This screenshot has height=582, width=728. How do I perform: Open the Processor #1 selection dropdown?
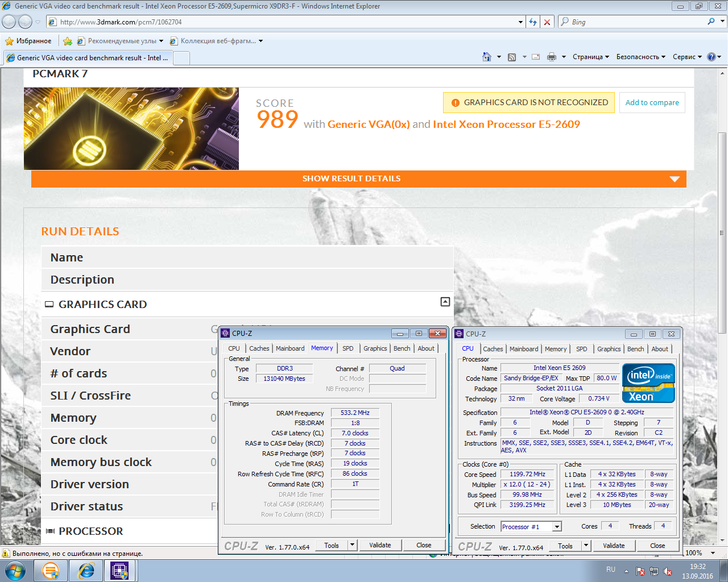557,527
